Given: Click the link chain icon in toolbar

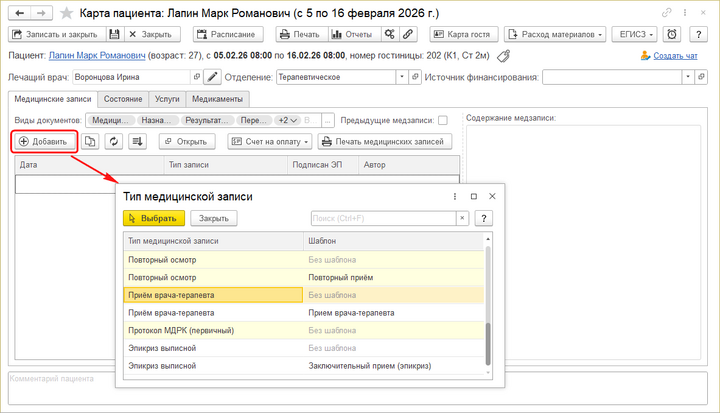Looking at the screenshot, I should click(x=408, y=34).
